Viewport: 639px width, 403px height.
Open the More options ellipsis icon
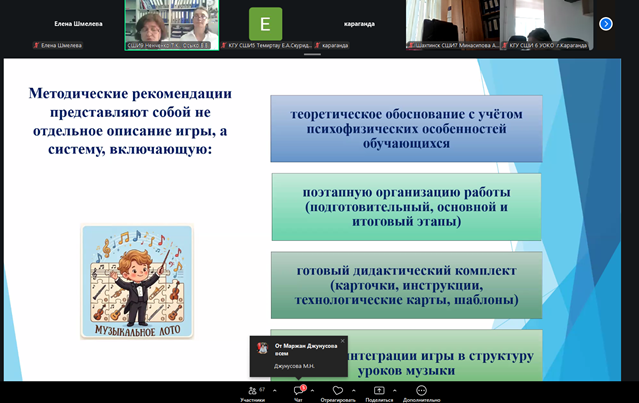coord(421,390)
